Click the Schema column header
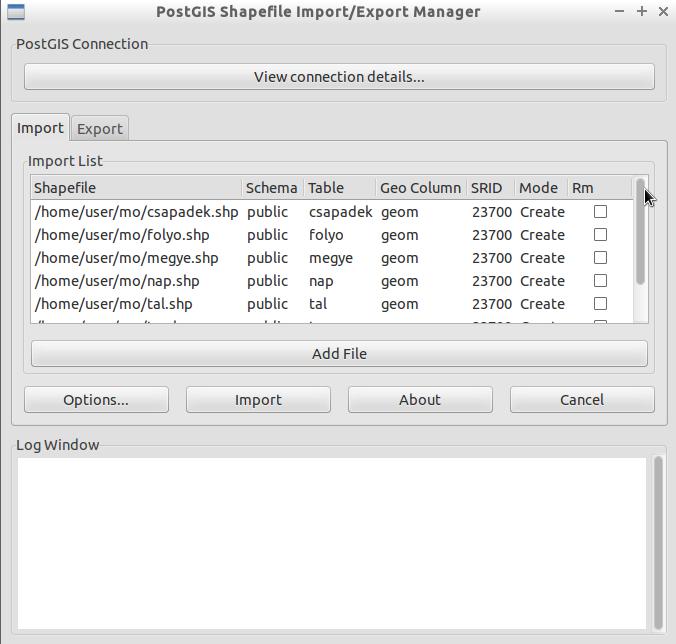This screenshot has width=676, height=644. click(272, 188)
